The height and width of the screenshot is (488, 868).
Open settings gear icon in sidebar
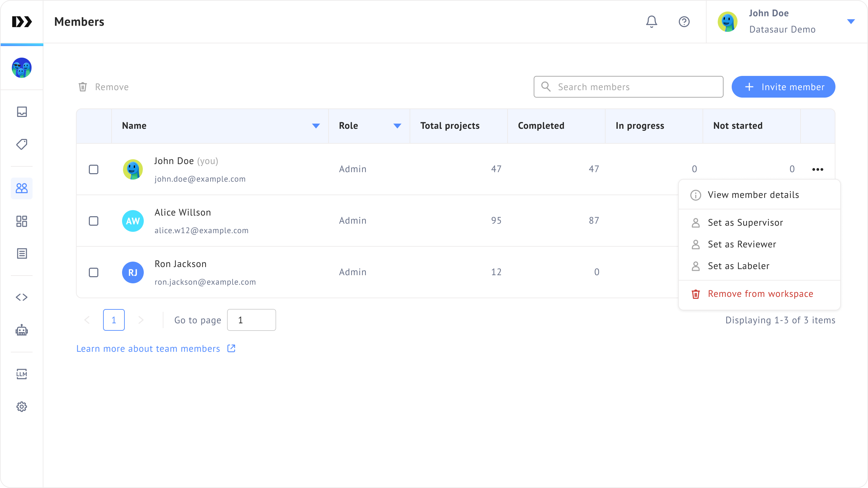point(22,407)
